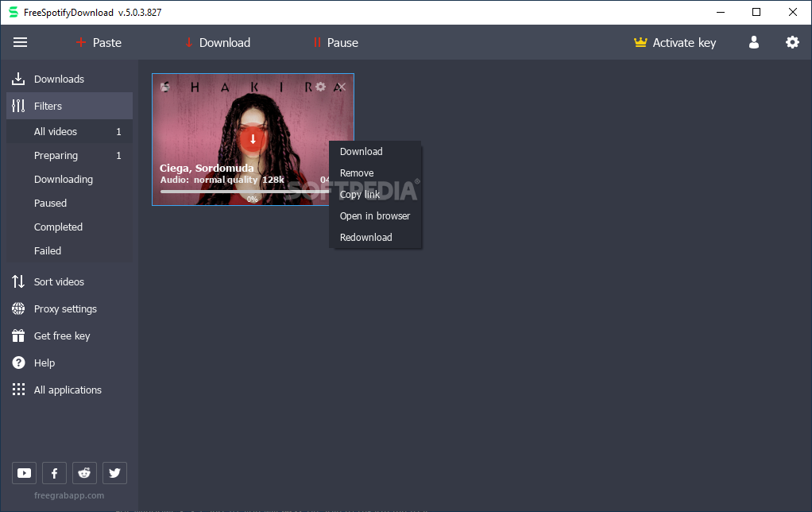Open Sort videos options
Screen dimensions: 812x512
(69, 281)
